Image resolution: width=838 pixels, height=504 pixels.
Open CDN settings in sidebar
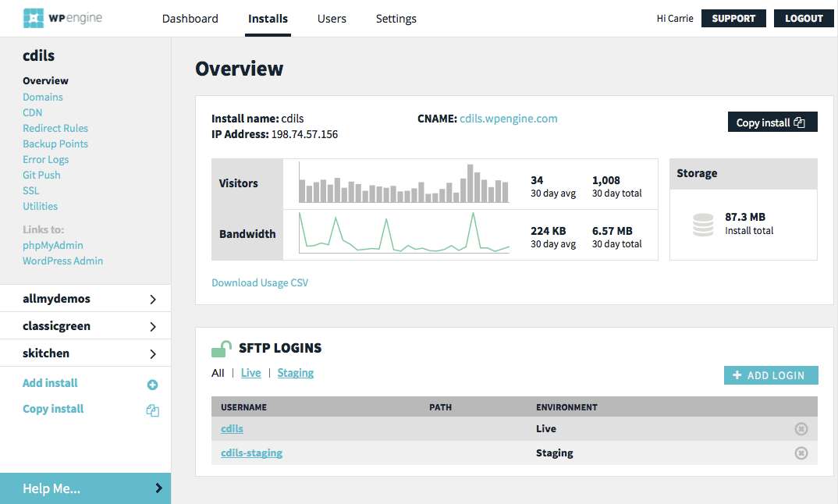click(33, 113)
